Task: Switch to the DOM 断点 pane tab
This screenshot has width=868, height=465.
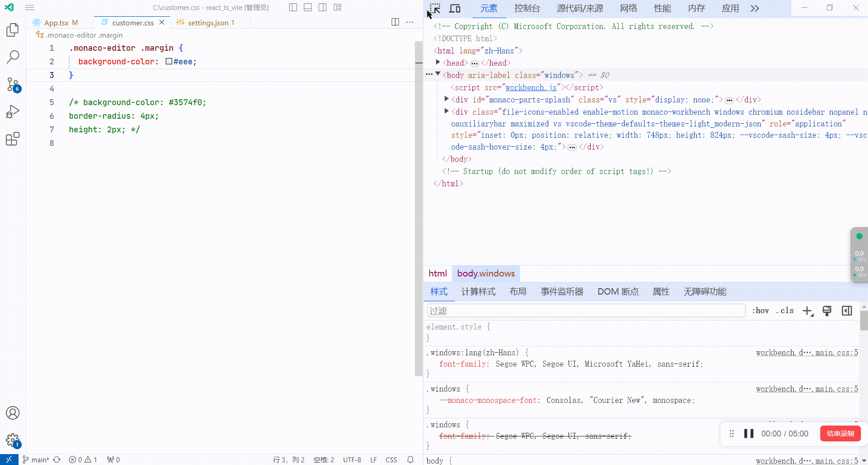Action: pos(618,291)
